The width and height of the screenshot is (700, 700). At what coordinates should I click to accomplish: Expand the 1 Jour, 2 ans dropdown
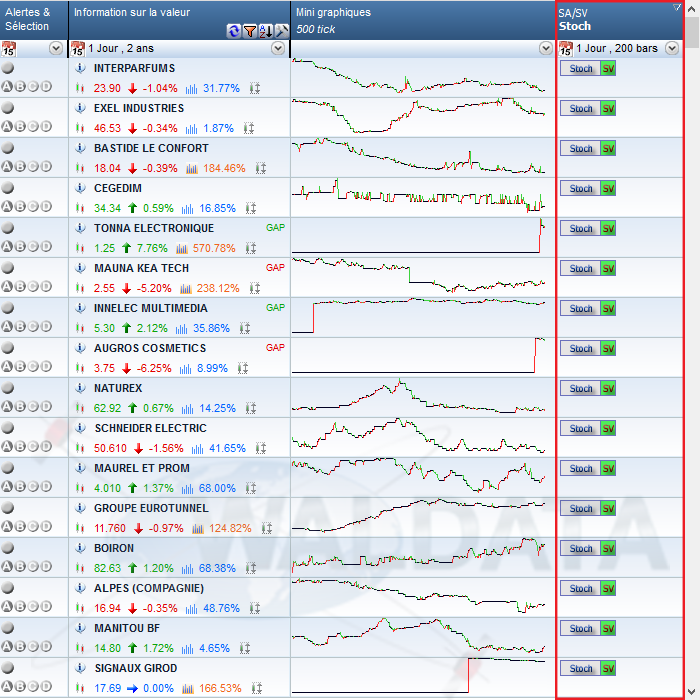click(x=278, y=48)
